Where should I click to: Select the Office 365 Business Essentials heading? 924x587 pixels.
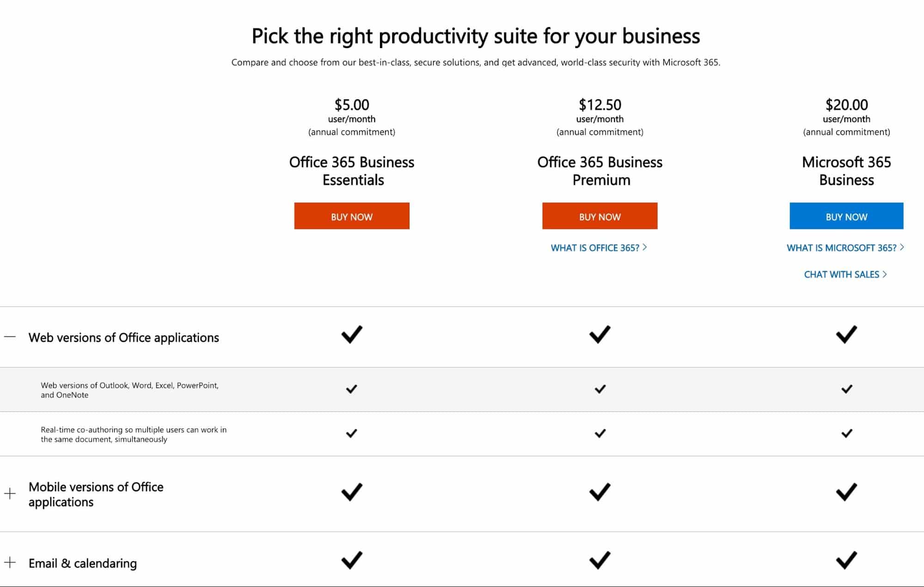352,171
